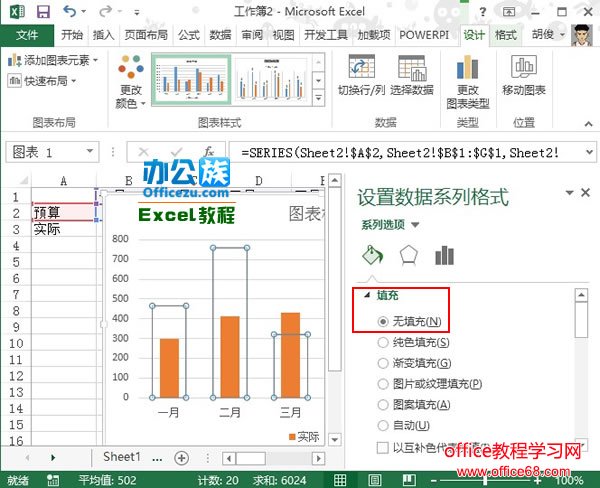The width and height of the screenshot is (600, 488).
Task: Open Quick Layout (快速布局) dropdown
Action: (42, 81)
